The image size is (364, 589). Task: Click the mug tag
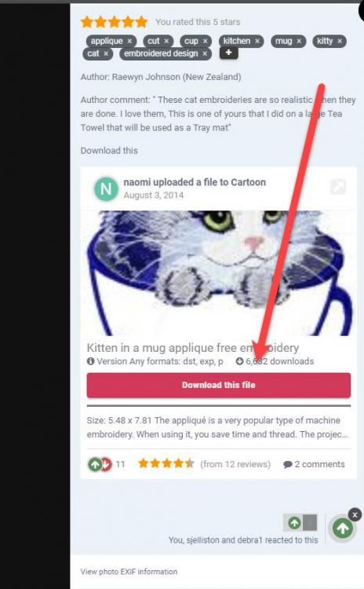284,41
